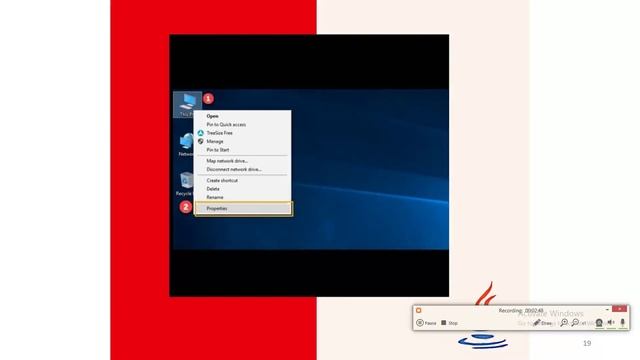Open Properties from the context menu
Screen dimensions: 640x360
243,209
